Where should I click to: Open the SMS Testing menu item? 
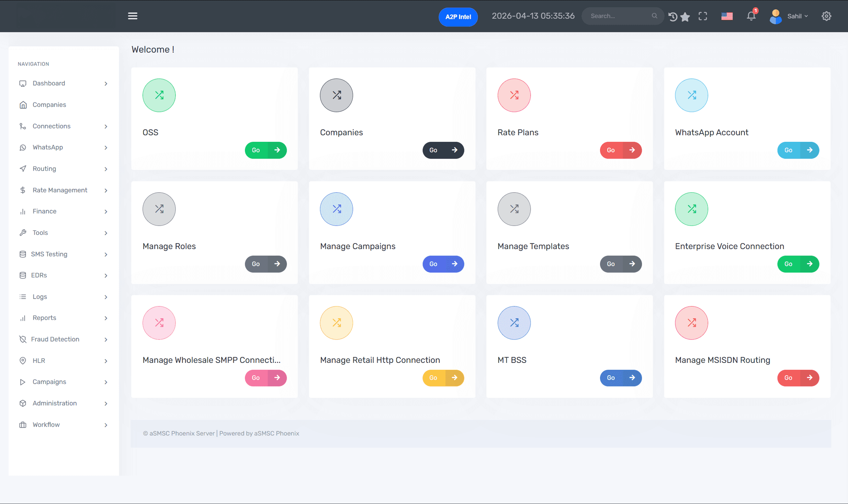tap(64, 254)
